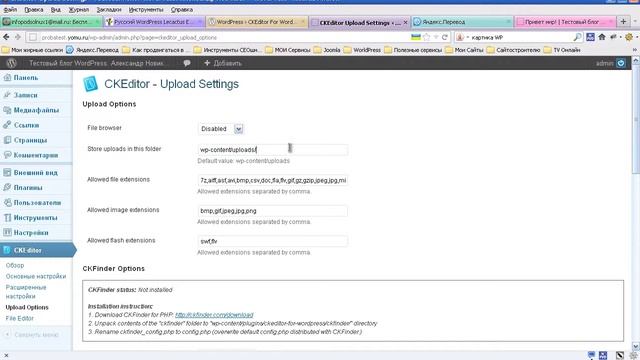Open the Яндекс.Перевод bookmark
Viewport: 640px width, 360px height.
pos(93,50)
